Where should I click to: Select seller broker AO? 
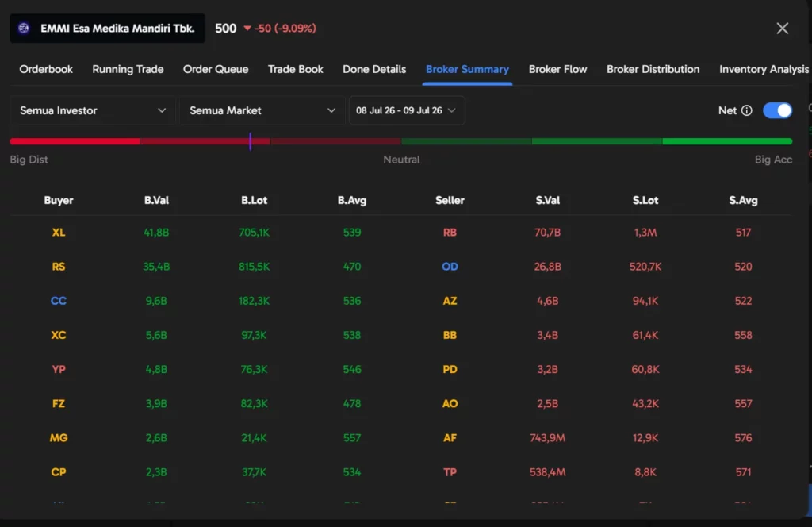pos(450,404)
